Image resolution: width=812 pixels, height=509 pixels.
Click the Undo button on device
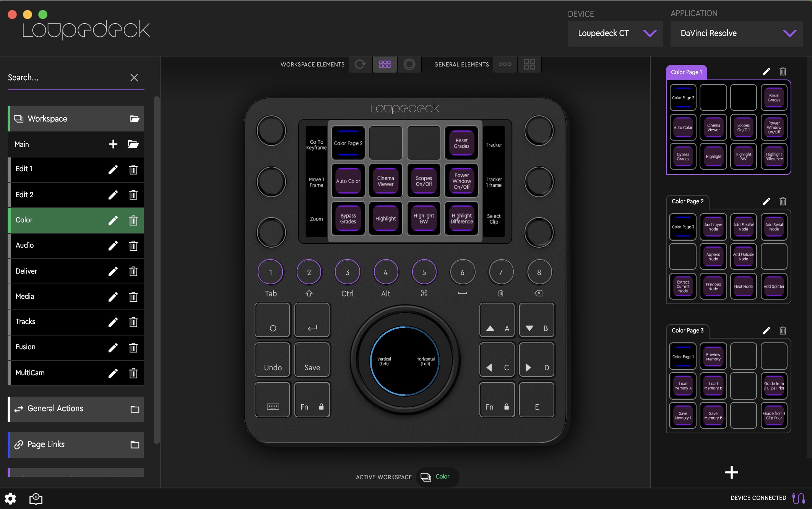[x=273, y=360]
